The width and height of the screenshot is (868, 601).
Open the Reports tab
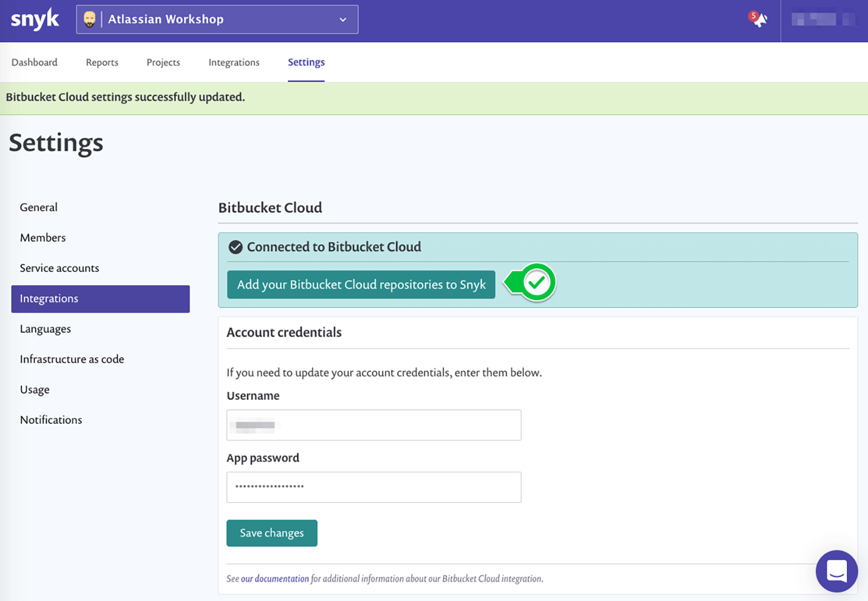pos(102,62)
